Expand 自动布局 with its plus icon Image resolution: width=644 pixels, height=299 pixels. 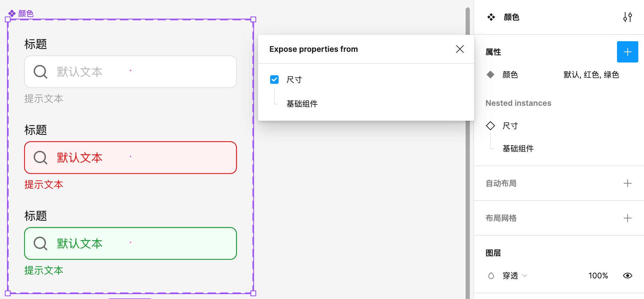coord(628,183)
